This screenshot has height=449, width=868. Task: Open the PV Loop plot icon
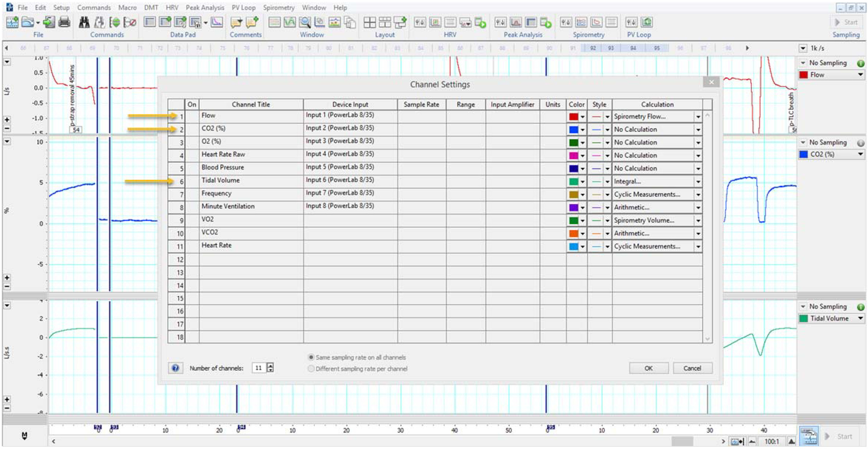pos(646,23)
